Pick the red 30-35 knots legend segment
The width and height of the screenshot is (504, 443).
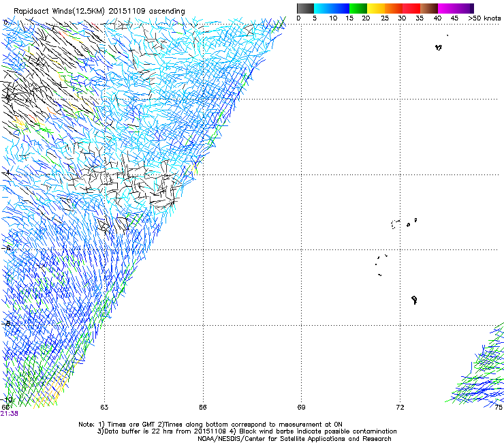pyautogui.click(x=411, y=8)
